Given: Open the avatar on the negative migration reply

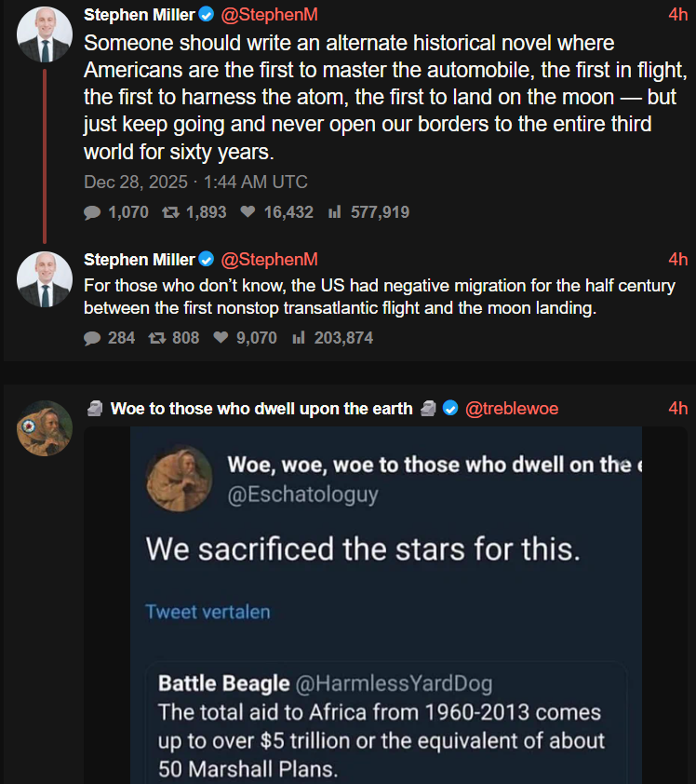Looking at the screenshot, I should click(x=45, y=279).
